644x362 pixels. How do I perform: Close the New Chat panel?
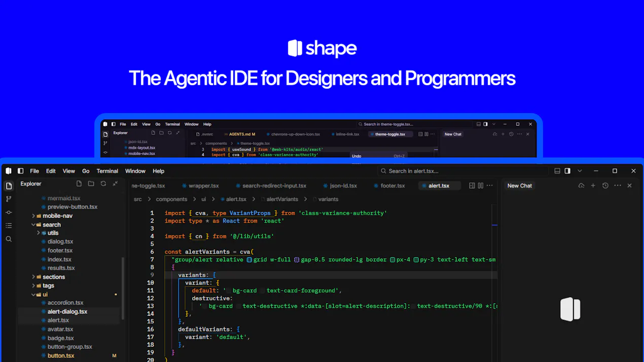point(630,186)
